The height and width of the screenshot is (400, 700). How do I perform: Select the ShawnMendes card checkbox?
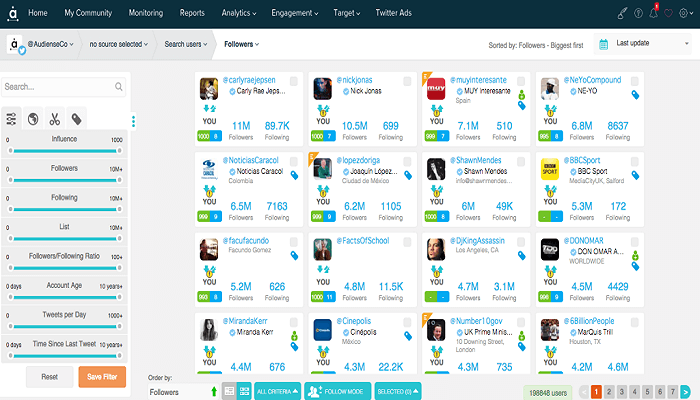point(521,161)
